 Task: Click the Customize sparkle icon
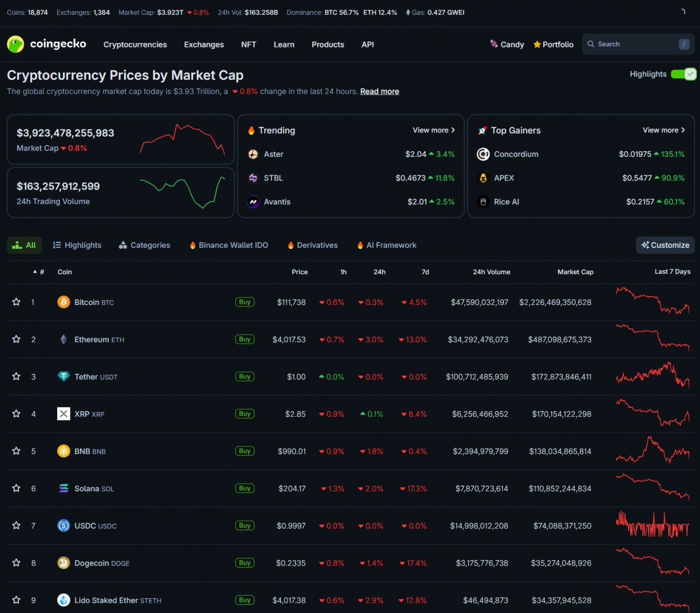pyautogui.click(x=645, y=245)
